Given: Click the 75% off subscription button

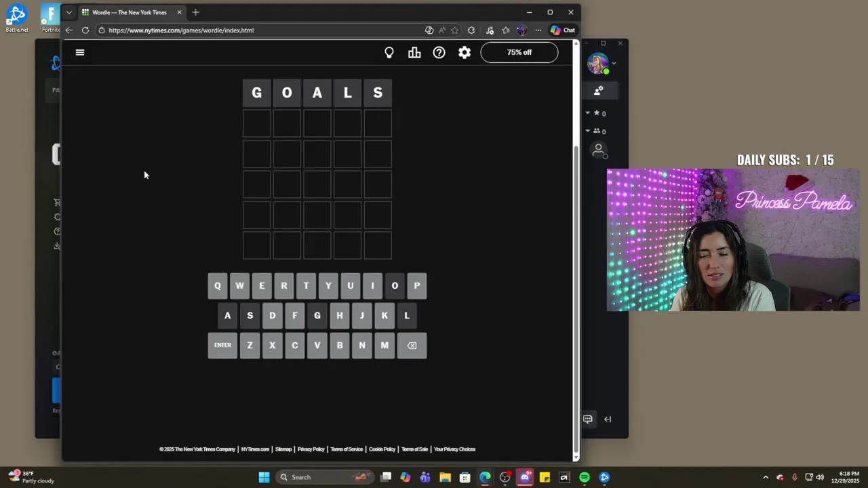Looking at the screenshot, I should tap(519, 52).
